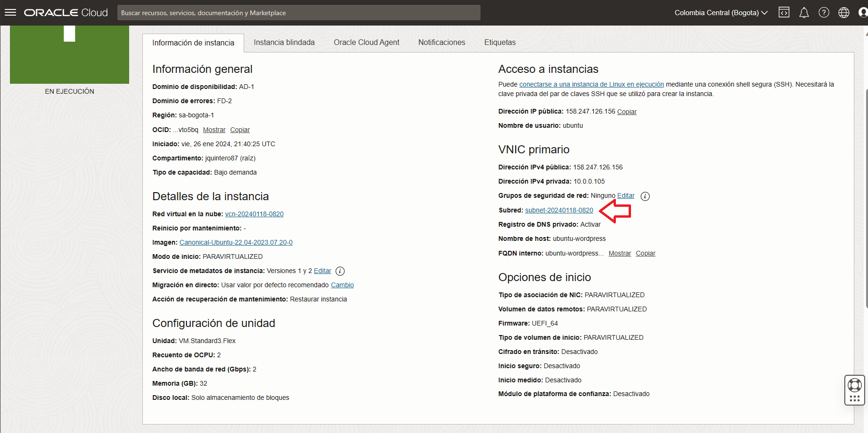The height and width of the screenshot is (433, 868).
Task: Open the help question mark icon
Action: click(x=824, y=13)
